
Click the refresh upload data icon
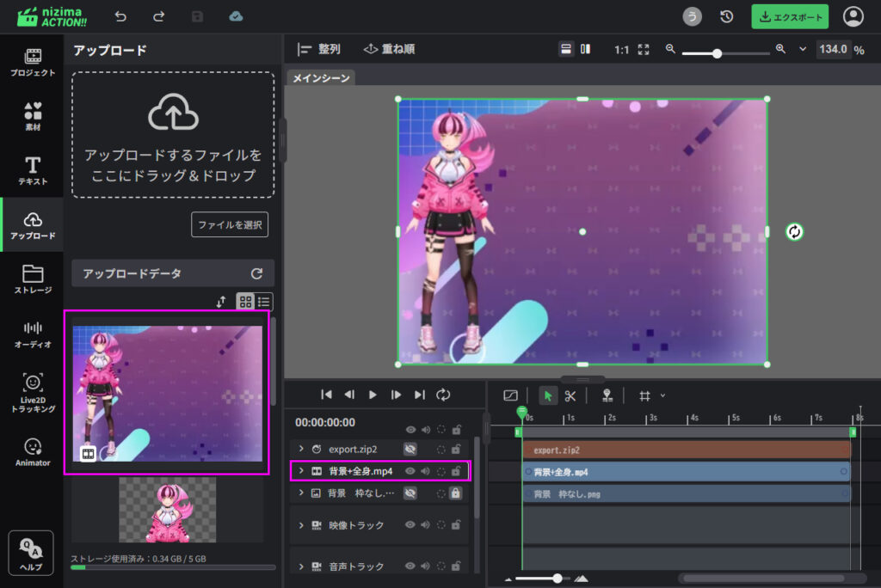click(x=256, y=273)
